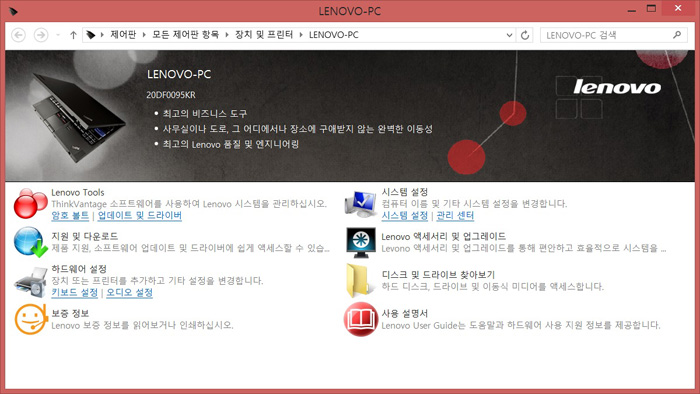Click the 보증 정보 heading
This screenshot has height=394, width=700.
(x=70, y=313)
